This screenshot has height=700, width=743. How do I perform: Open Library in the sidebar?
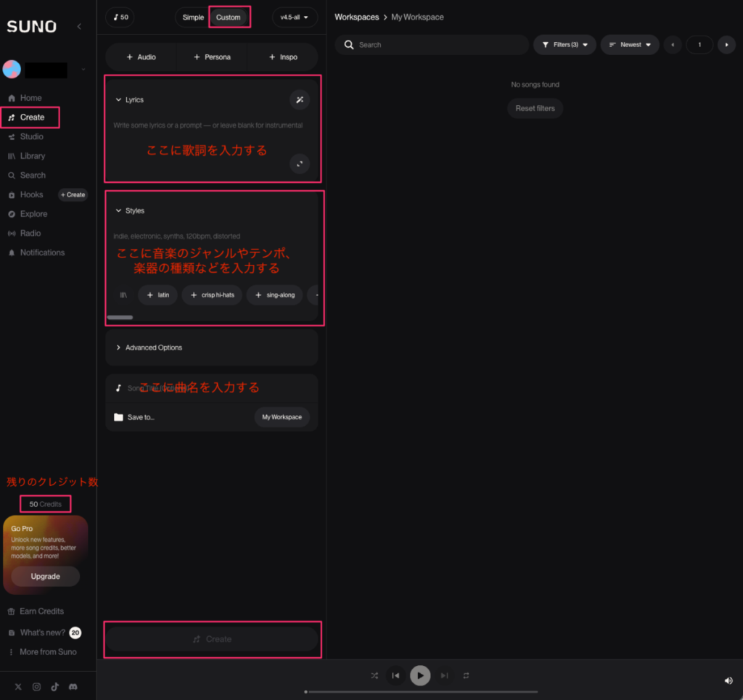click(33, 156)
